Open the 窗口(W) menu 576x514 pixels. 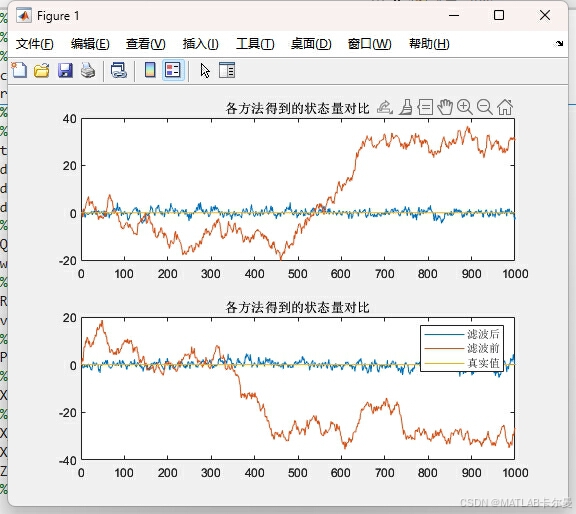point(370,44)
